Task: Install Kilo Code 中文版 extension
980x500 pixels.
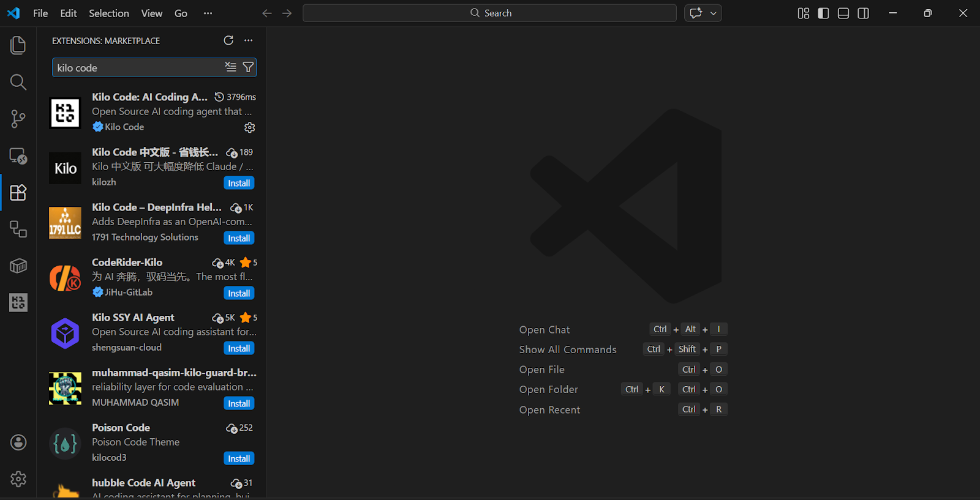Action: pyautogui.click(x=239, y=183)
